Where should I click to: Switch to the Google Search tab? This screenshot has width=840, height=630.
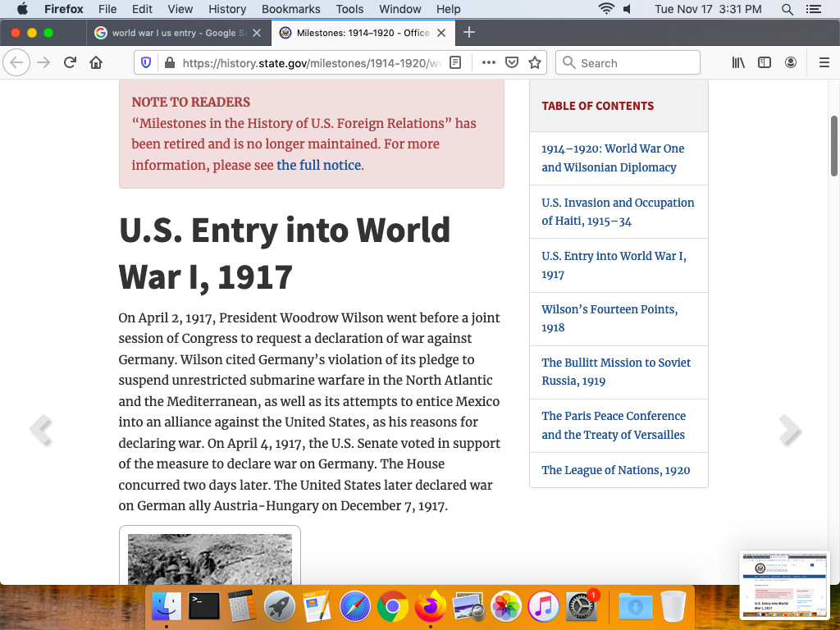176,33
